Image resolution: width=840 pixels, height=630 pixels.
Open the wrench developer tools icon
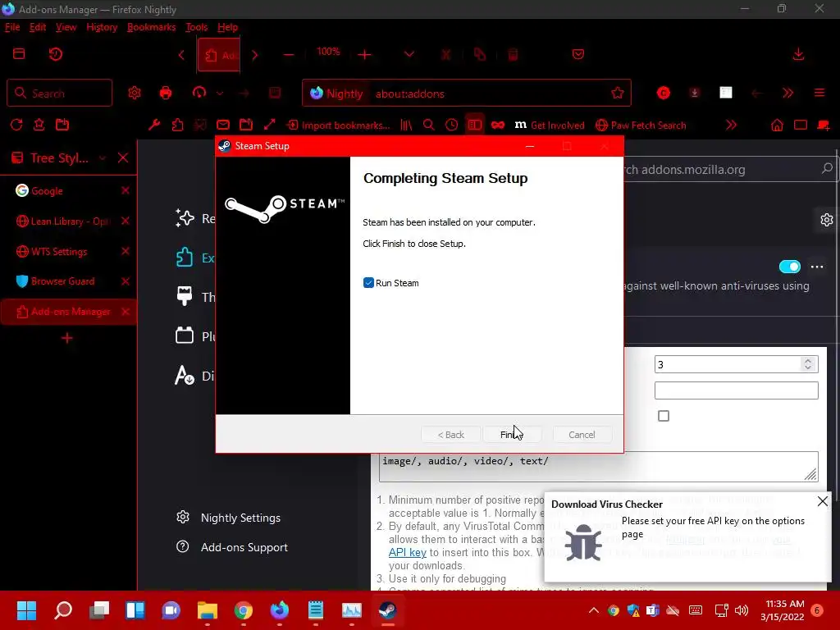pos(154,125)
